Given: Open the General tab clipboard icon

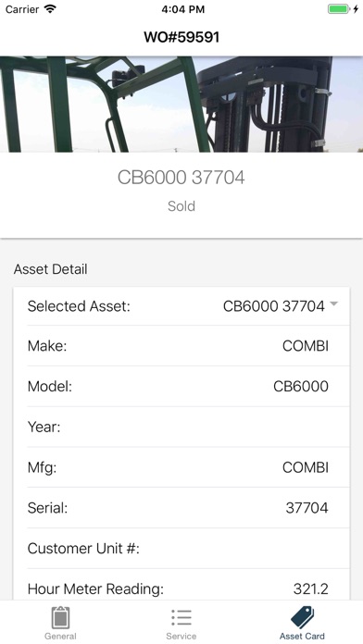Looking at the screenshot, I should click(x=60, y=617).
